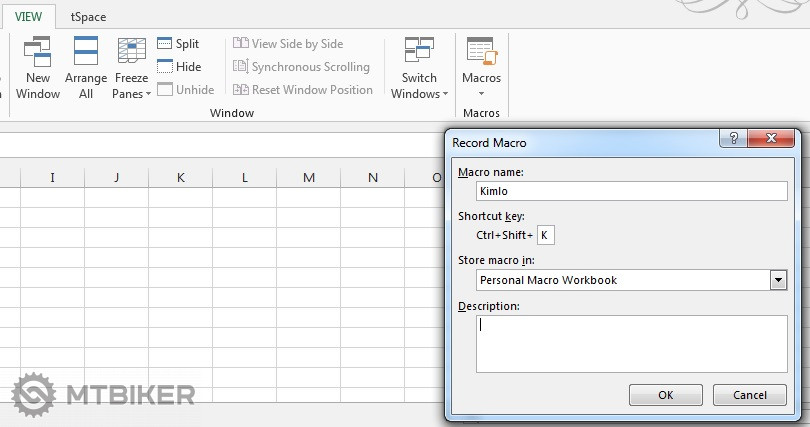Click the Shortcut key box
Image resolution: width=810 pixels, height=427 pixels.
[545, 236]
